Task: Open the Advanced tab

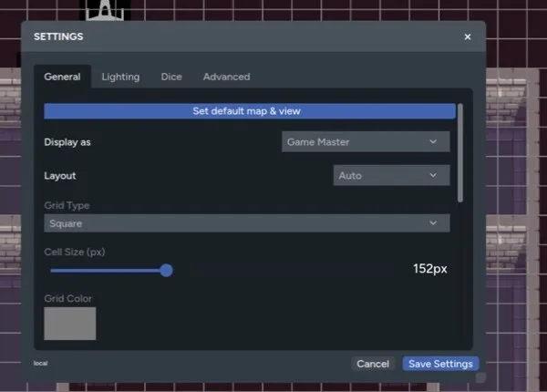Action: pos(226,77)
